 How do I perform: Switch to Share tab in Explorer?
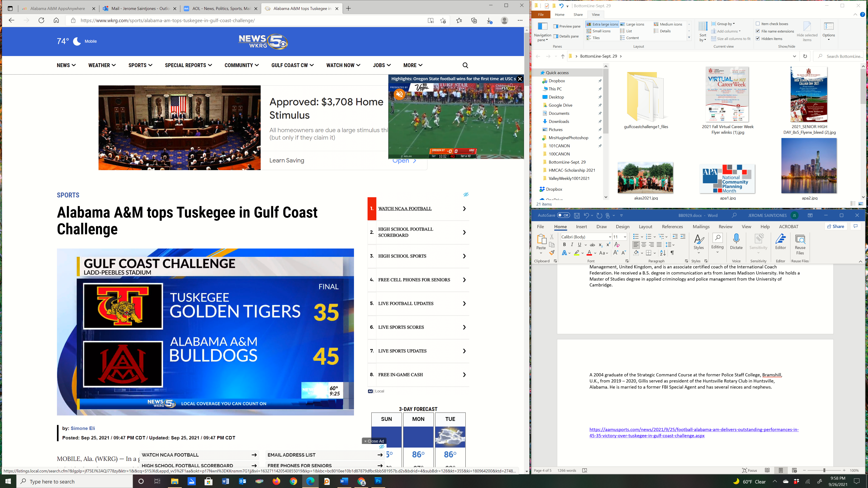tap(578, 14)
